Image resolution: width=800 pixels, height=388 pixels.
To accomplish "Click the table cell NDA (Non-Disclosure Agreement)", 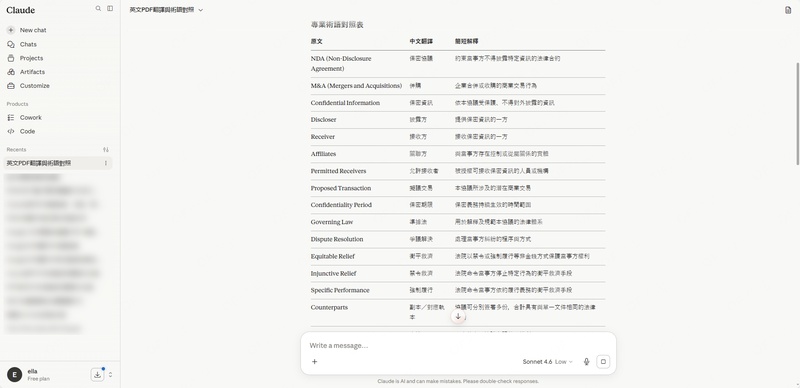I will pos(341,63).
